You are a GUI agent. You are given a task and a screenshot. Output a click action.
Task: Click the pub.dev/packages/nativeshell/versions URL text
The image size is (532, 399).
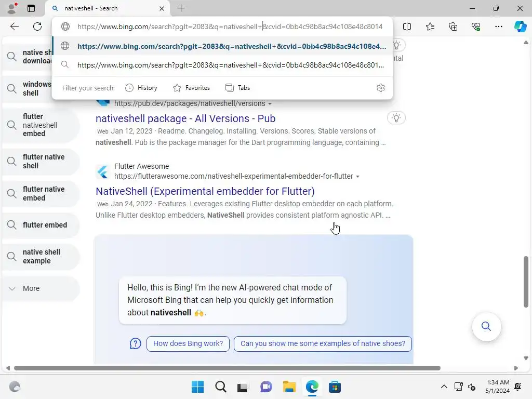190,103
